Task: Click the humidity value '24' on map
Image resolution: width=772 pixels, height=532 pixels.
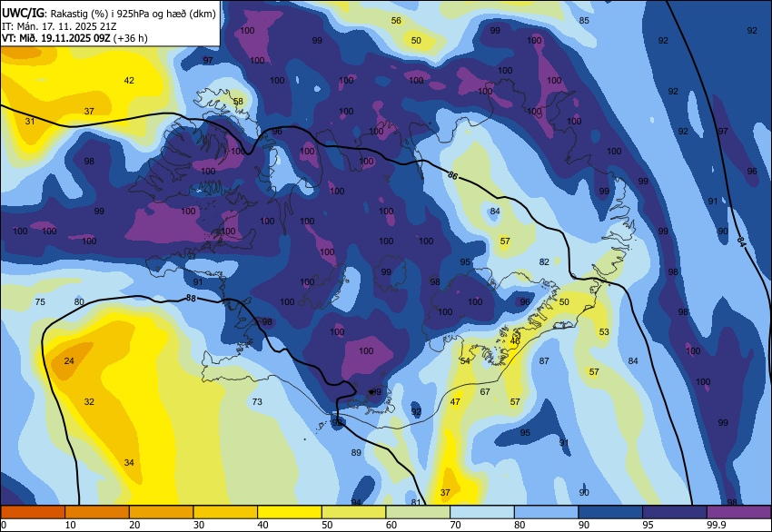Action: point(69,360)
